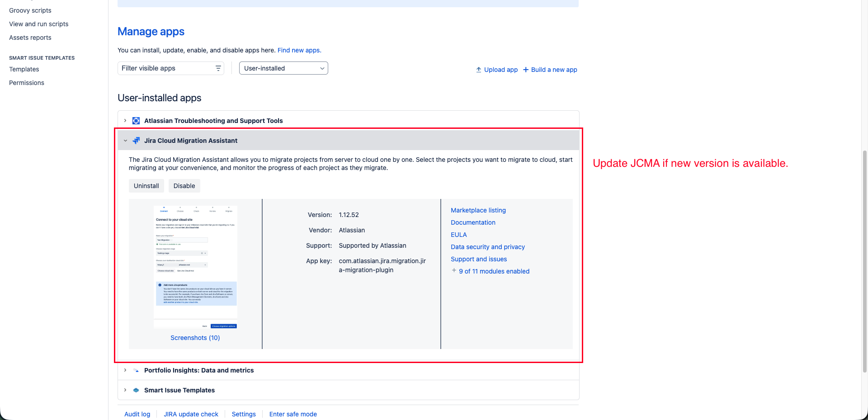Uninstall the Jira Cloud Migration Assistant
868x420 pixels.
(x=146, y=186)
